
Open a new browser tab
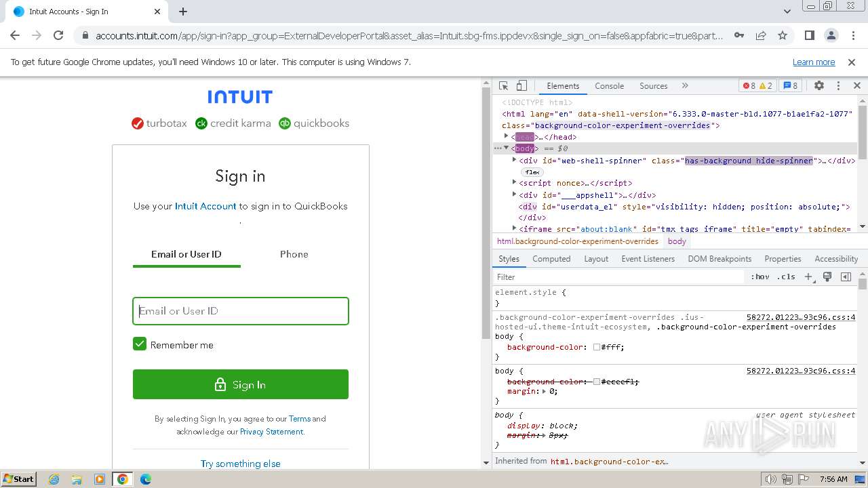[183, 12]
